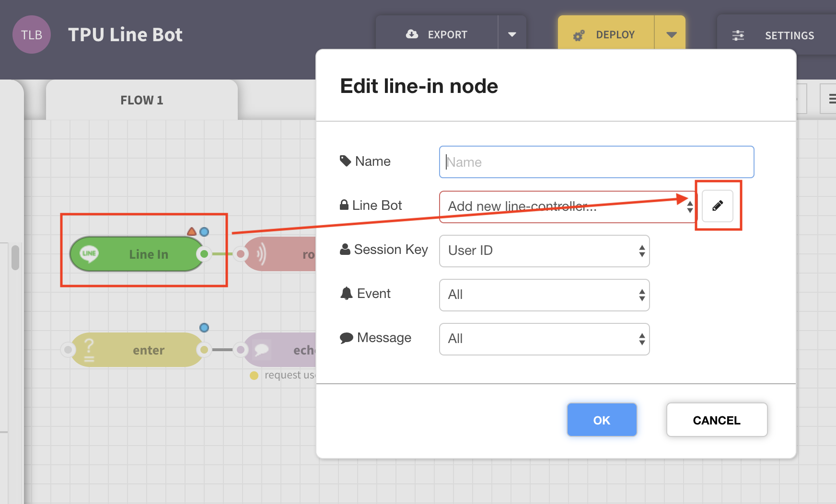Click the Edit line-in node heading

pos(419,86)
